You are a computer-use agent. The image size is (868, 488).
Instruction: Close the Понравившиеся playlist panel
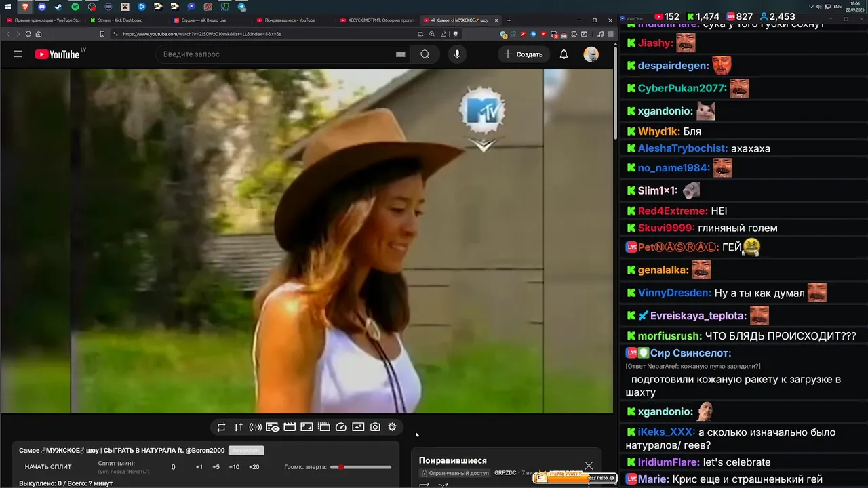click(x=589, y=465)
